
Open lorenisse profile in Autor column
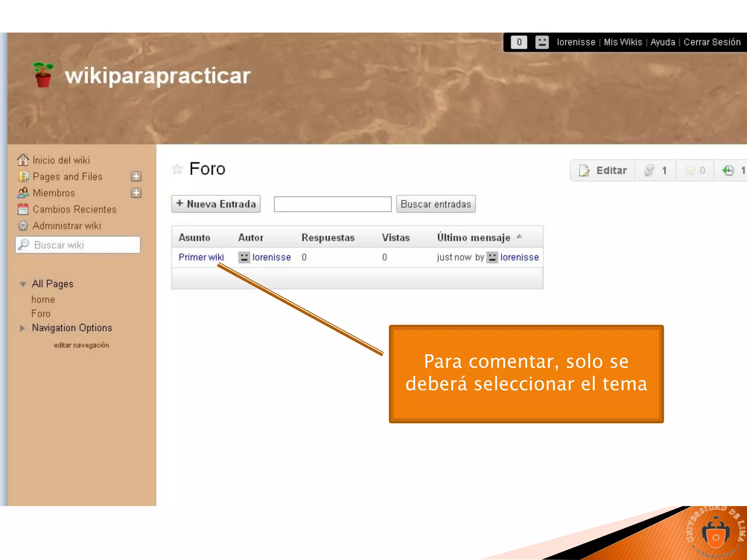[x=271, y=257]
